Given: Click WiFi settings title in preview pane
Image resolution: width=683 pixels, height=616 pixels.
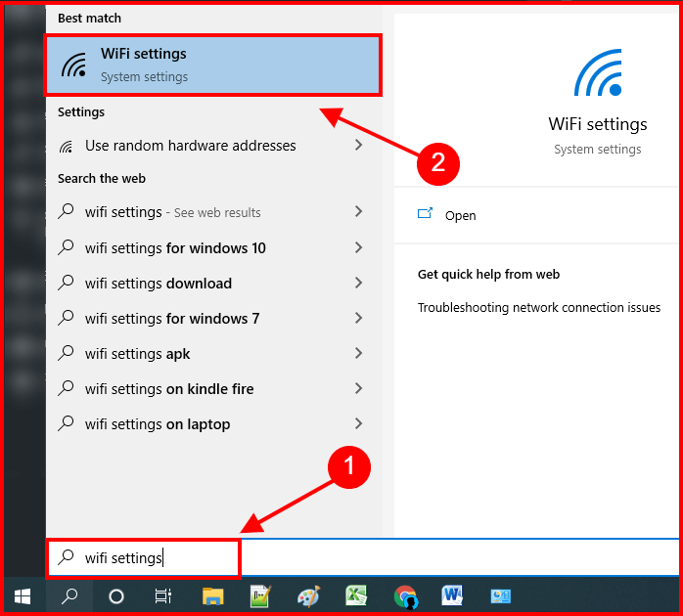Looking at the screenshot, I should click(598, 124).
